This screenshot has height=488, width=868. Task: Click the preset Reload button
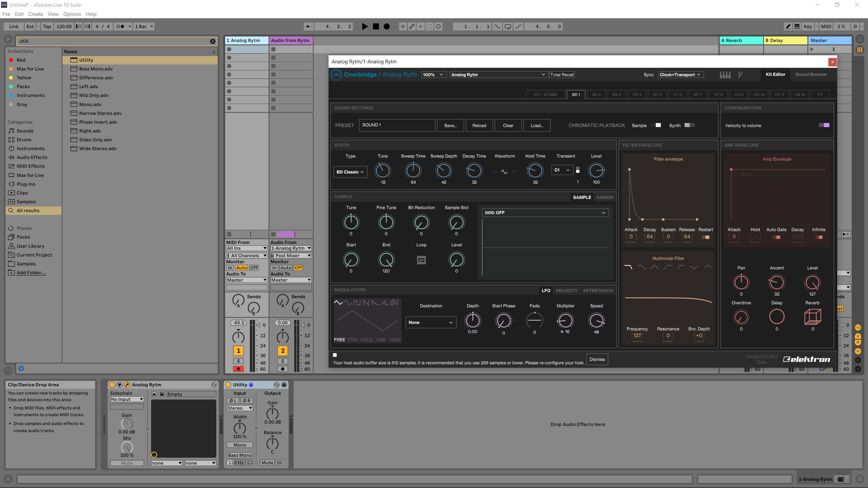click(x=479, y=125)
